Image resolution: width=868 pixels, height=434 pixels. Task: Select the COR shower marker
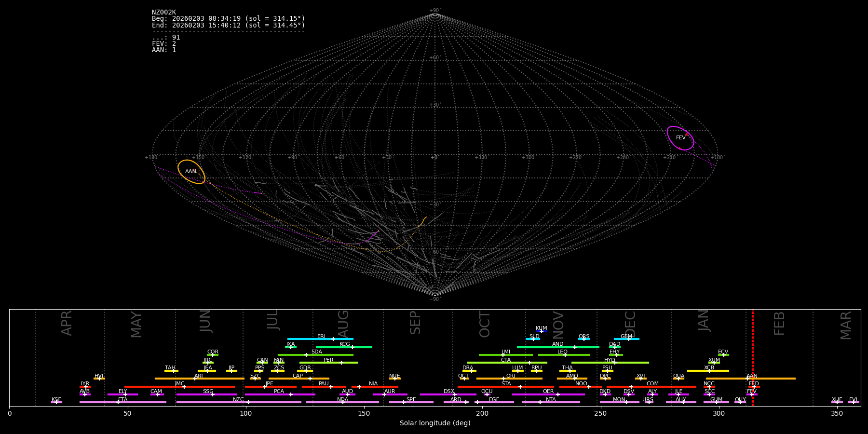click(213, 355)
